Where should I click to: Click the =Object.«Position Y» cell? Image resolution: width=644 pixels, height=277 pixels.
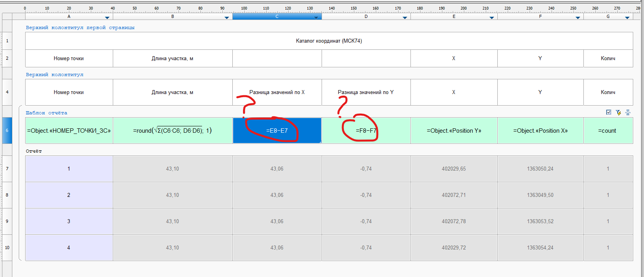point(454,131)
